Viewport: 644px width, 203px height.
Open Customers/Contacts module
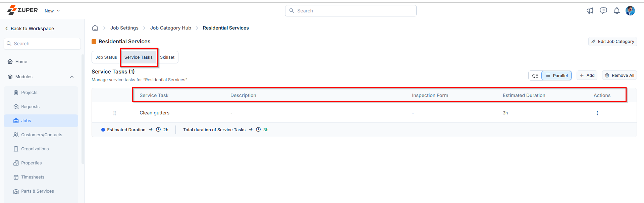pyautogui.click(x=42, y=135)
